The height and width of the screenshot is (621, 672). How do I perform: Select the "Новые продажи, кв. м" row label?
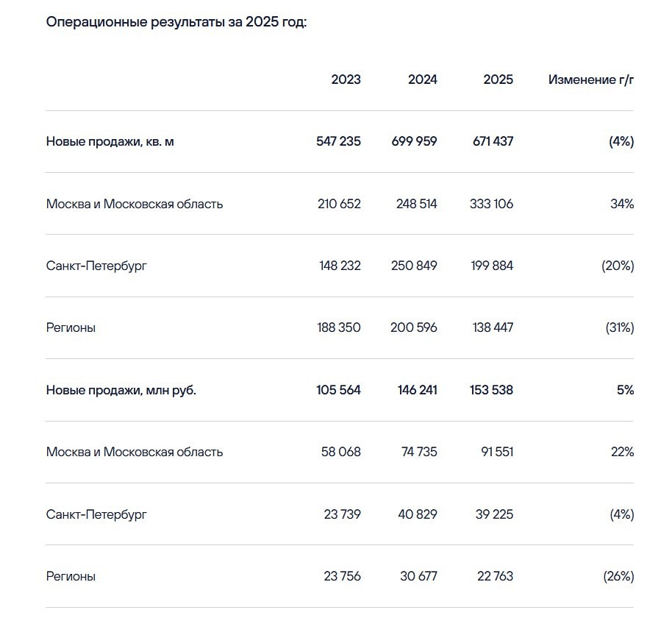(110, 141)
